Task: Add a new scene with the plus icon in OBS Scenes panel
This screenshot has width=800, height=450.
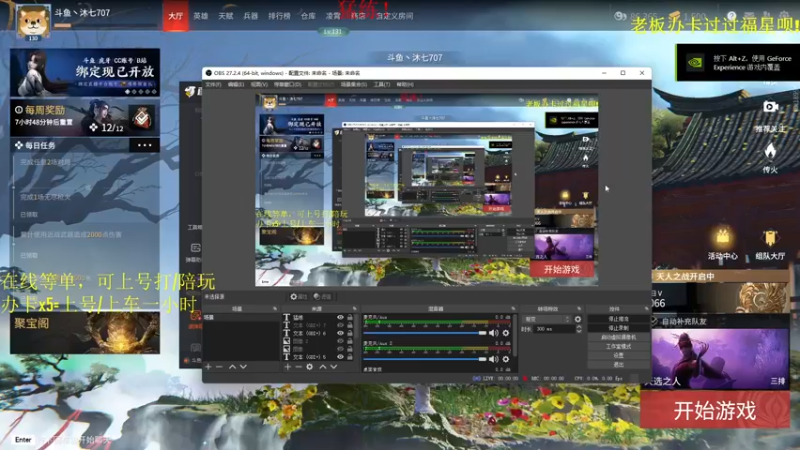Action: (x=208, y=367)
